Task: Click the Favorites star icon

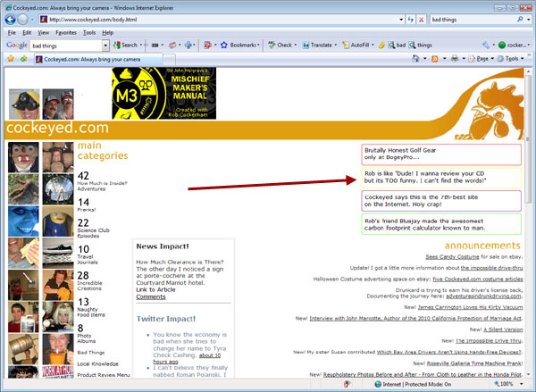Action: pos(9,59)
